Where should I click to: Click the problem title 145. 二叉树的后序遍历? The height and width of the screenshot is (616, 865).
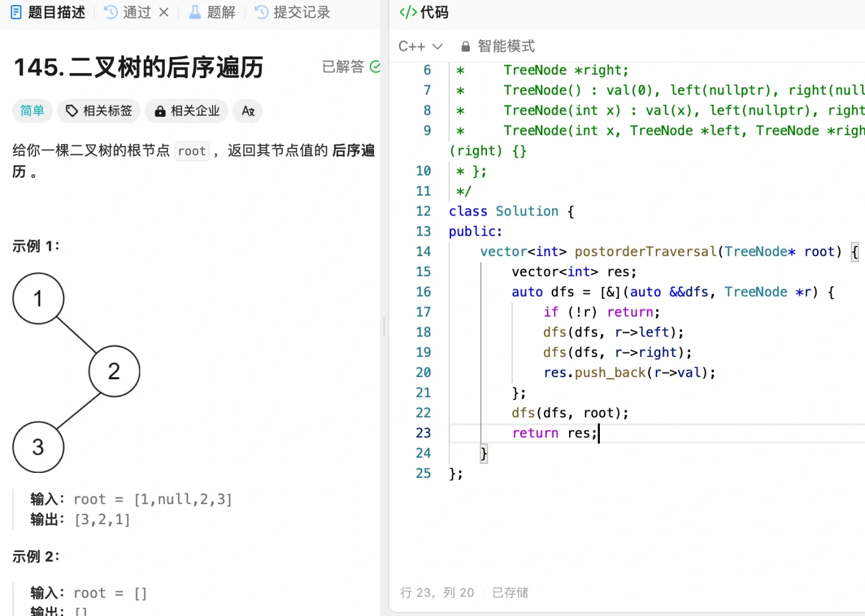(139, 67)
